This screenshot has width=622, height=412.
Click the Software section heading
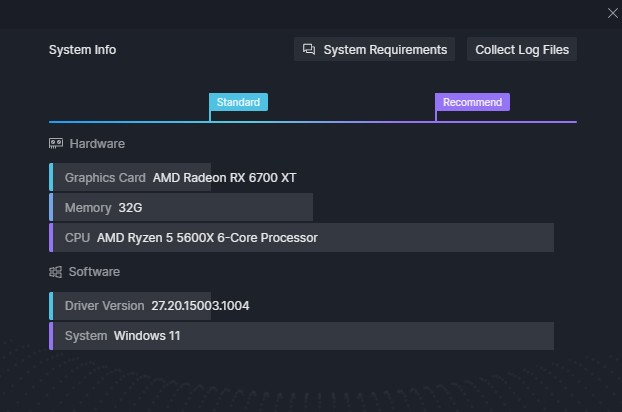point(94,272)
